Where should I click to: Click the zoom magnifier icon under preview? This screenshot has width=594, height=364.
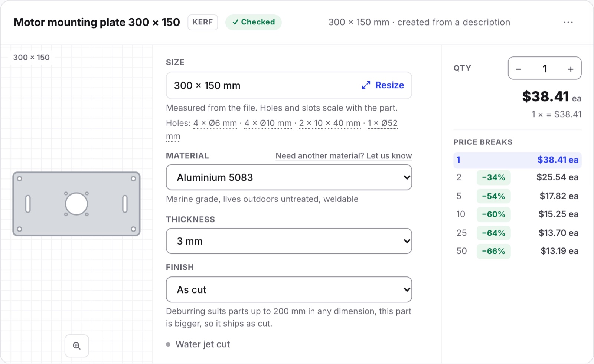point(77,346)
